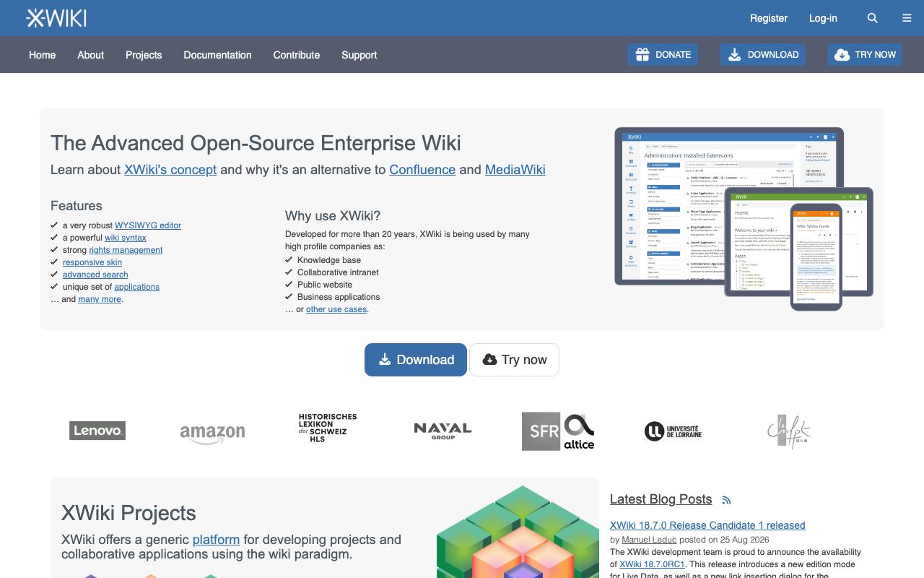The height and width of the screenshot is (578, 924).
Task: Open the Contribute menu item
Action: tap(297, 55)
